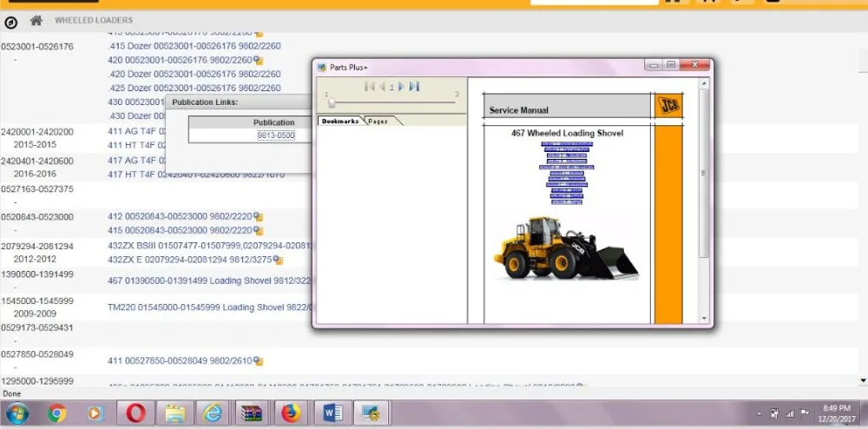
Task: Open the last blue section link in manual
Action: [567, 202]
